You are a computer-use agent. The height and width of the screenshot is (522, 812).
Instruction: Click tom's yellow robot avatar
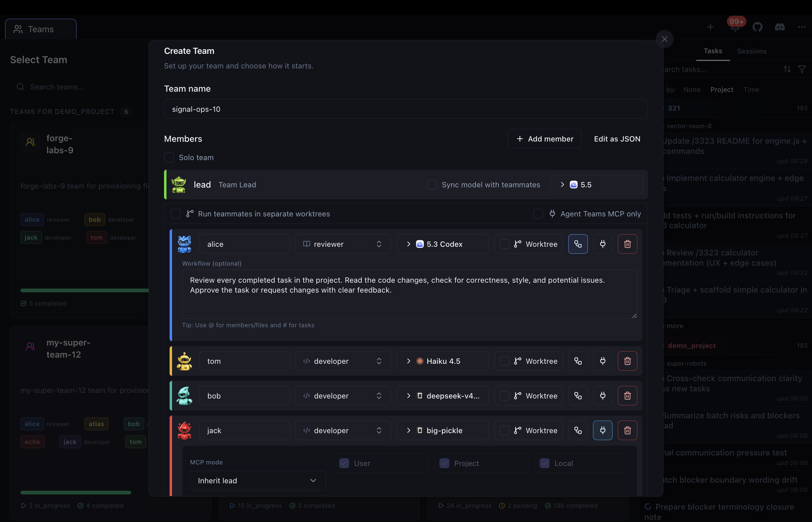(x=184, y=361)
